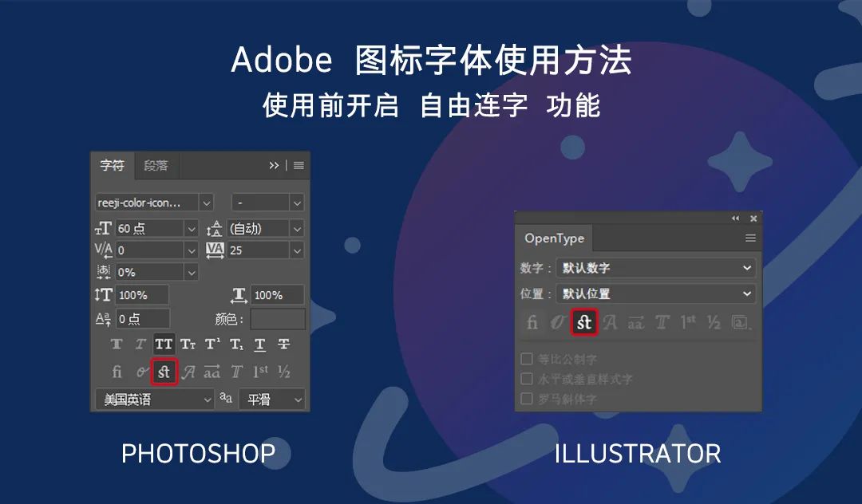Apply Subscript in Photoshop Character panel

tap(236, 345)
